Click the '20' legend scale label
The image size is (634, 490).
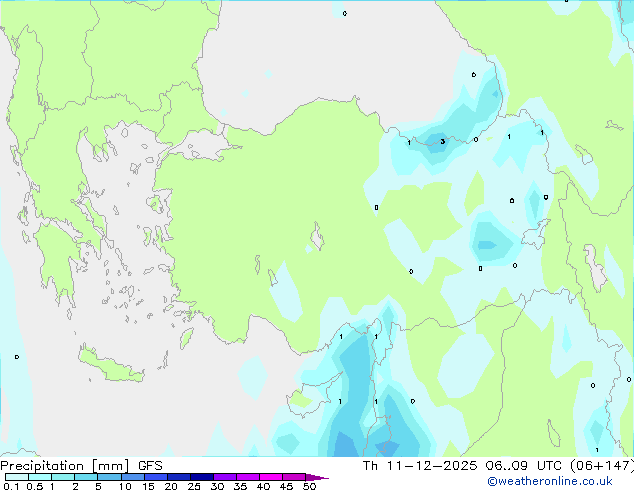[x=171, y=486]
